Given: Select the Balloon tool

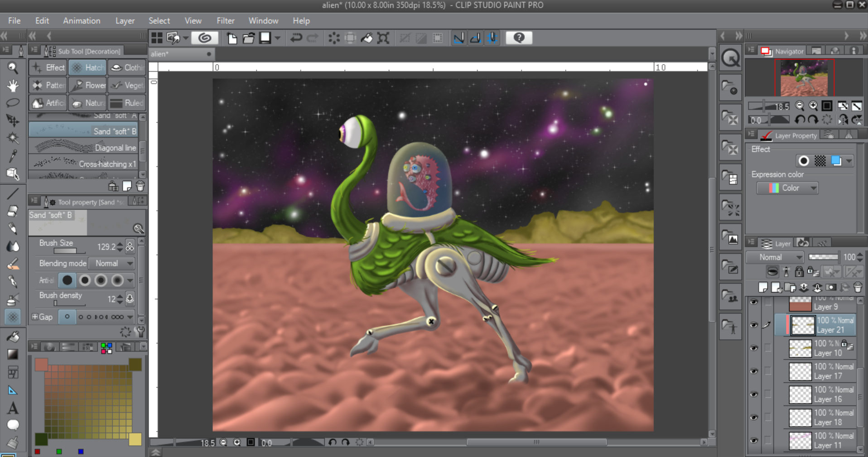Looking at the screenshot, I should pyautogui.click(x=13, y=425).
